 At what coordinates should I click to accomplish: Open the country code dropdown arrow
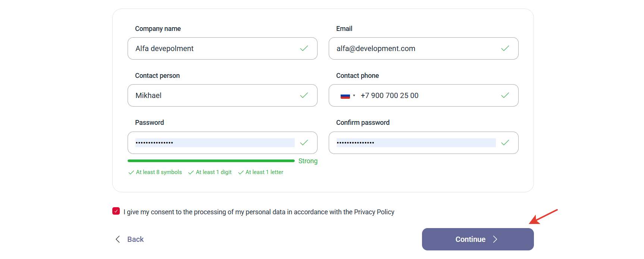point(354,95)
